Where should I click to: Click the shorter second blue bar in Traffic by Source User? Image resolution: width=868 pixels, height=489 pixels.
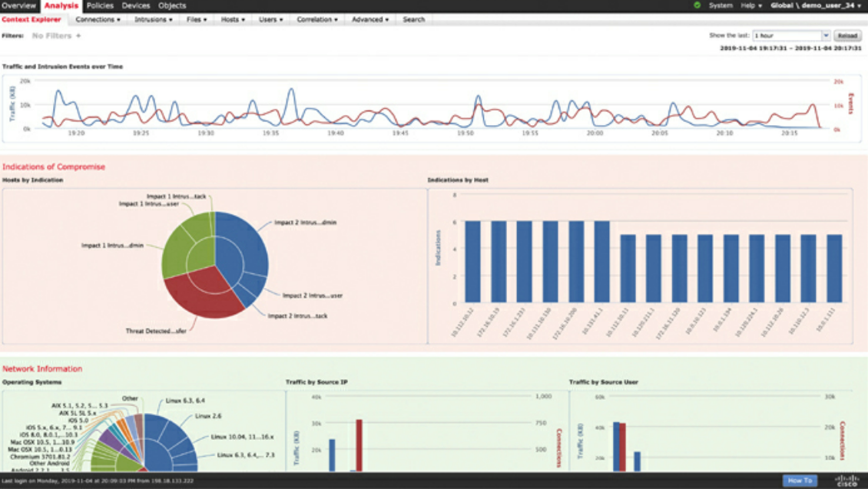(637, 462)
